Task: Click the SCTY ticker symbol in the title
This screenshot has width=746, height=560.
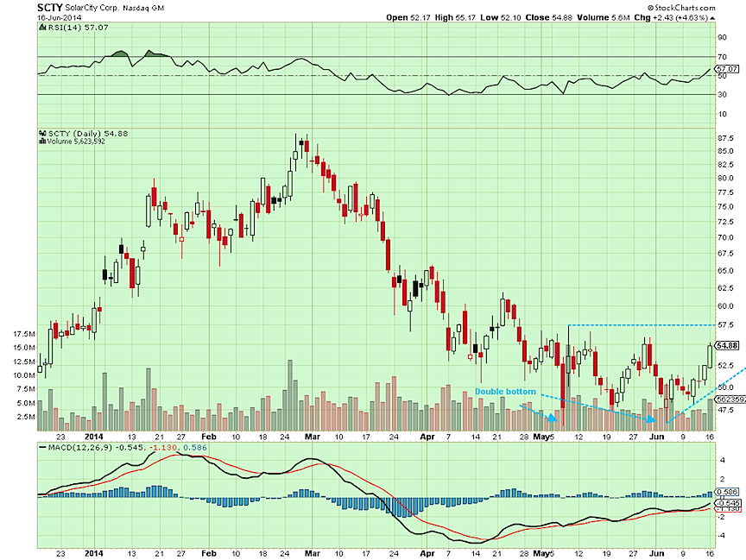Action: point(50,8)
